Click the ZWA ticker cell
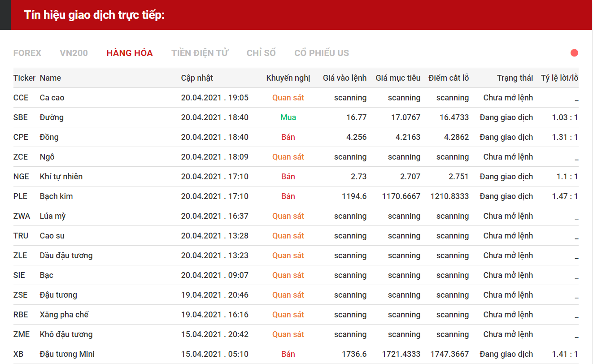The width and height of the screenshot is (593, 364). [x=22, y=216]
